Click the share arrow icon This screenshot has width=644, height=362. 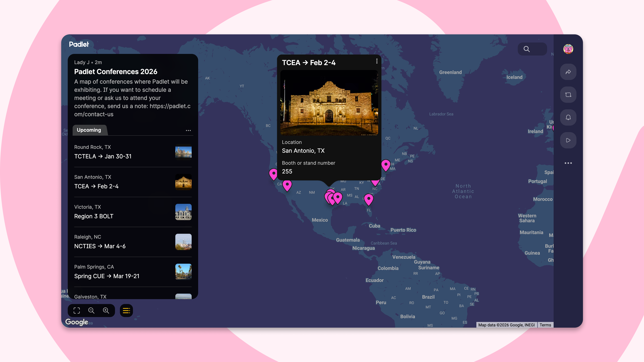[568, 72]
